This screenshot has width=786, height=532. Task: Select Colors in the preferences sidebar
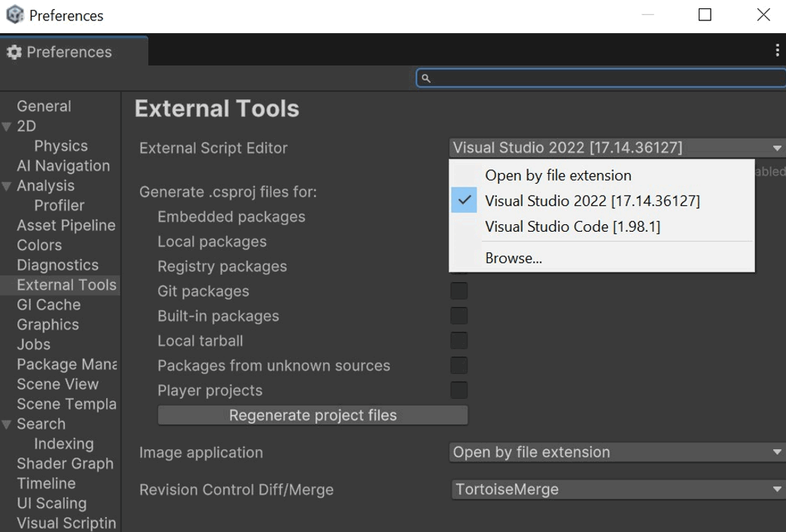coord(38,245)
